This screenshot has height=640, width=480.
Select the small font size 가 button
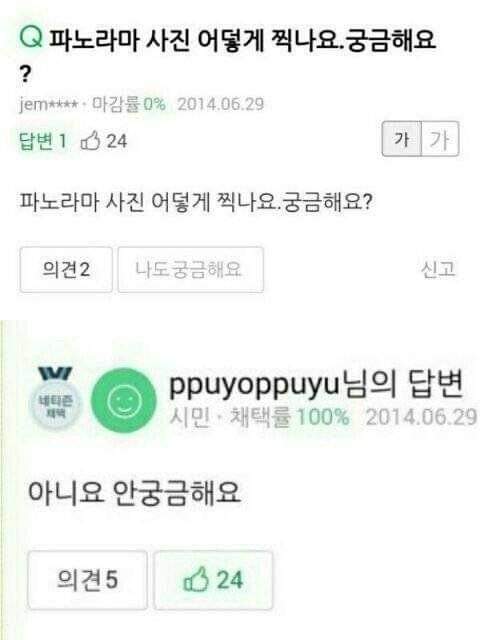(401, 139)
